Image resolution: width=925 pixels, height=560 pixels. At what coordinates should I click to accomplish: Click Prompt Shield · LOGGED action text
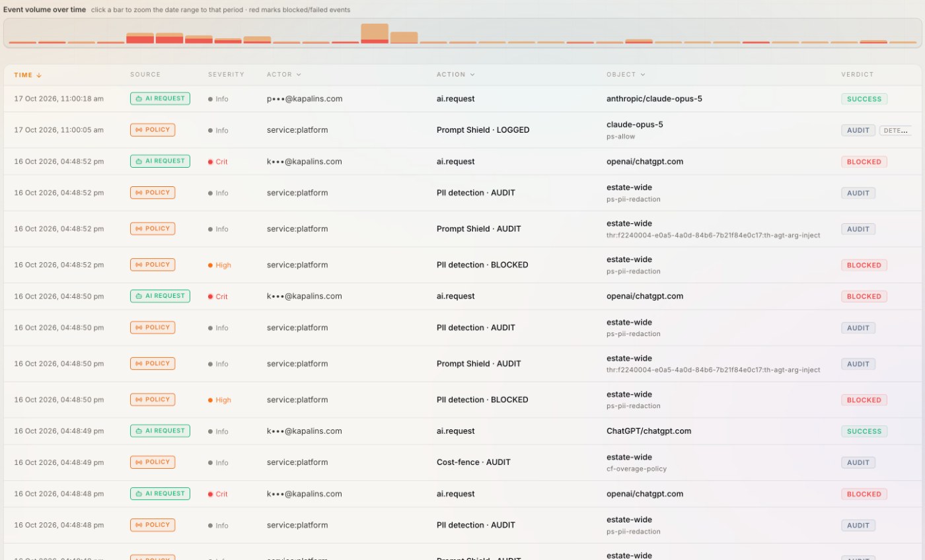click(x=483, y=130)
